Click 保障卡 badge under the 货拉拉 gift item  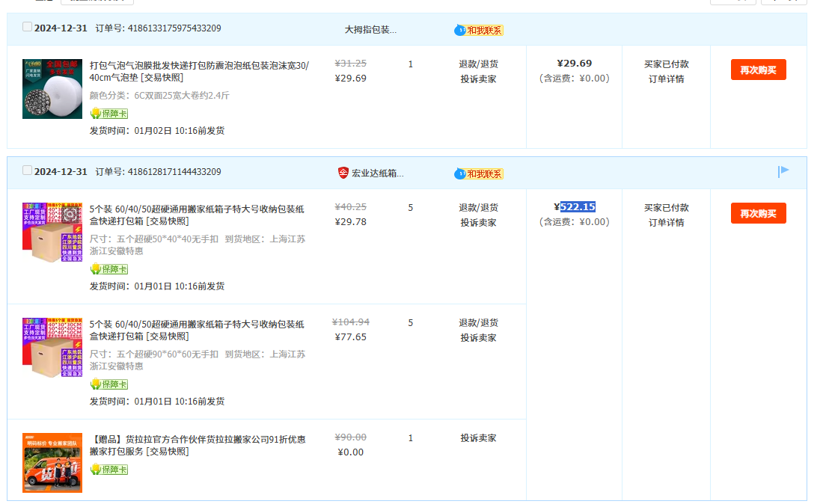(x=109, y=470)
